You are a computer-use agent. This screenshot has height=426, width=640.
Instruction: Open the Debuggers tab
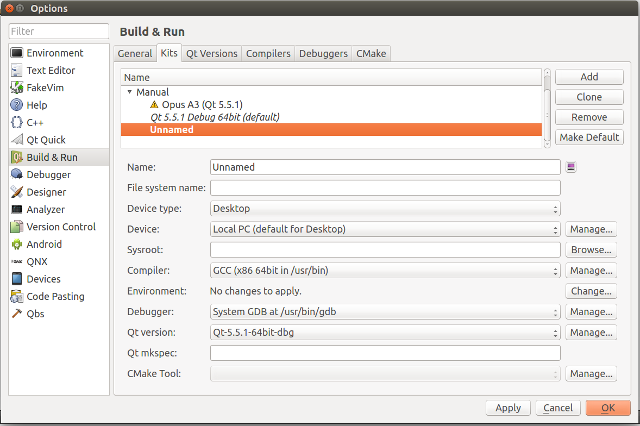click(323, 53)
